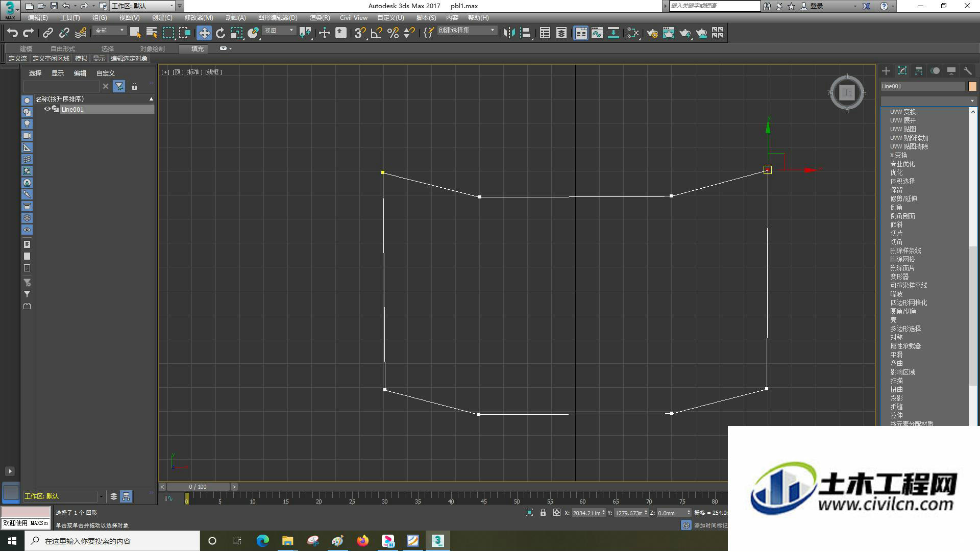Toggle the Spinner Snap button

pos(409,33)
